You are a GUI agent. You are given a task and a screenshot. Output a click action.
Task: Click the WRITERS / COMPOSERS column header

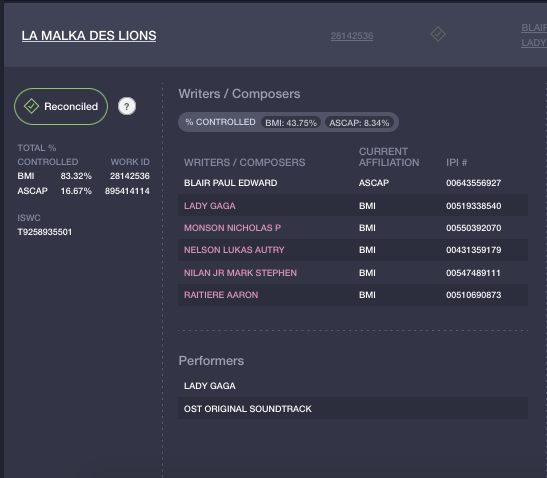245,162
